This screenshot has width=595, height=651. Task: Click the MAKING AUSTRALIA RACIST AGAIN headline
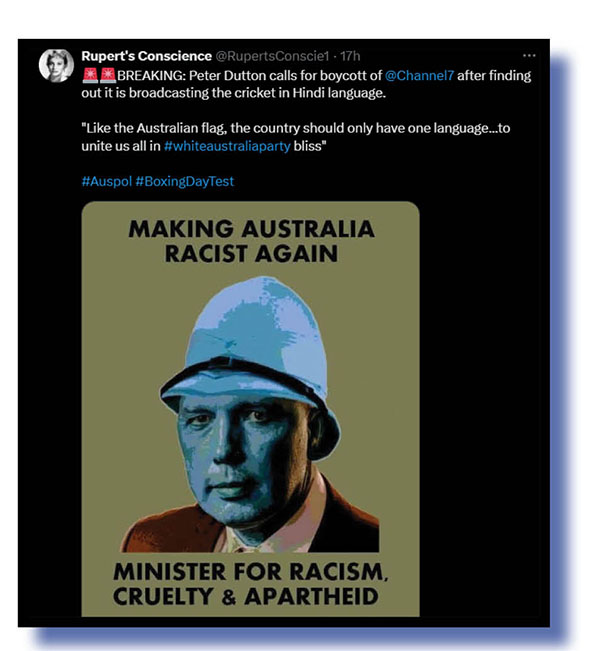[251, 241]
